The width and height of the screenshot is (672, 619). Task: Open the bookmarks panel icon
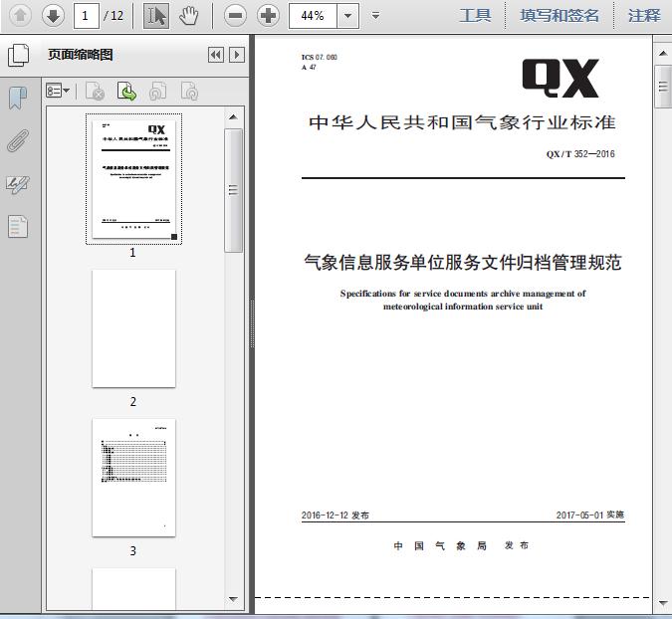(18, 98)
